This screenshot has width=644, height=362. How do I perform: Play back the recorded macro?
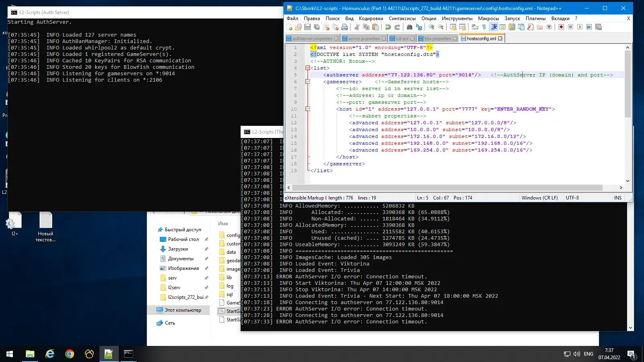tap(580, 27)
